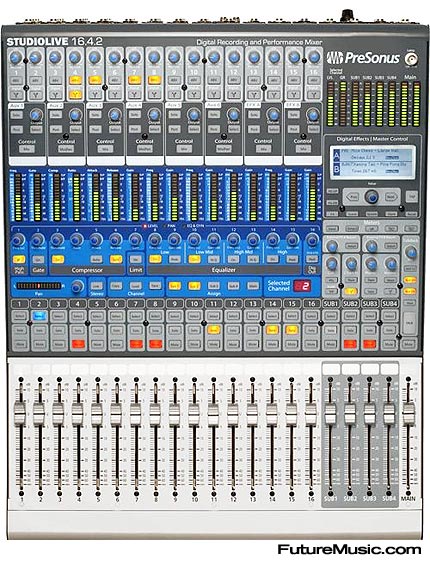Click the Selected Channel number display
The width and height of the screenshot is (430, 565).
coord(302,286)
